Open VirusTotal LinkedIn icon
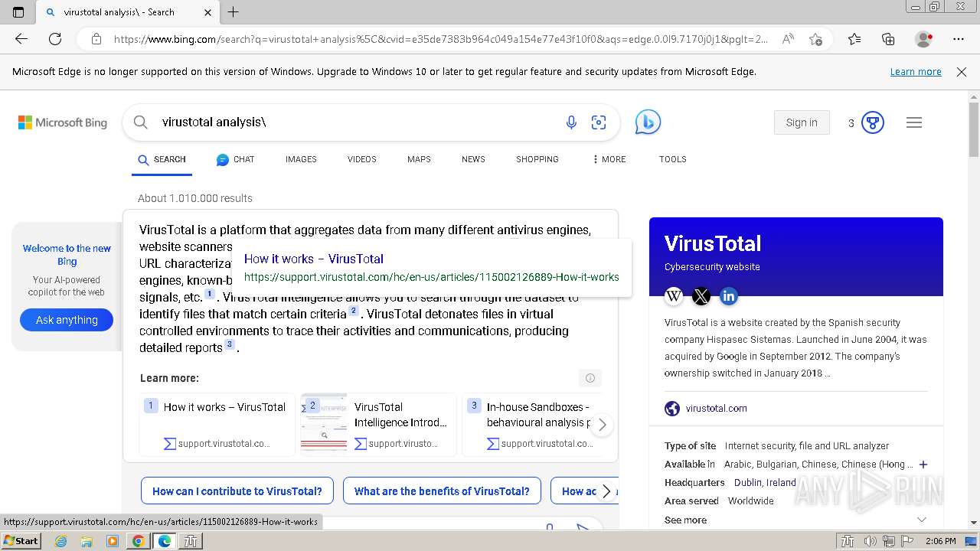980x551 pixels. point(729,295)
